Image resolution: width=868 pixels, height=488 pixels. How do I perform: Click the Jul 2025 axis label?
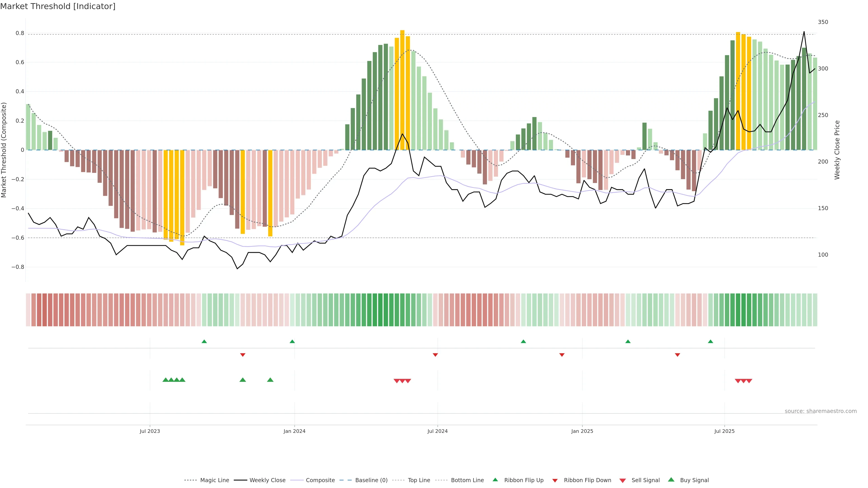pos(724,431)
